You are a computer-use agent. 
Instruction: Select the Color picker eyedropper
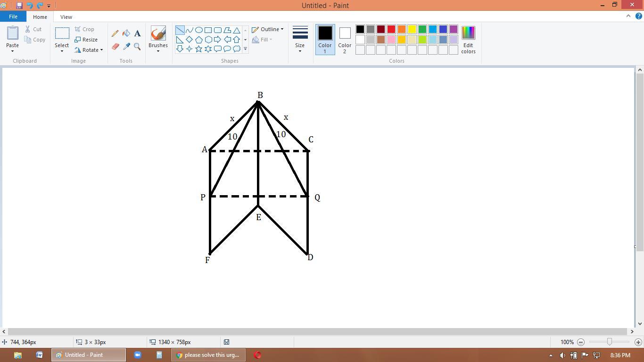pyautogui.click(x=126, y=47)
